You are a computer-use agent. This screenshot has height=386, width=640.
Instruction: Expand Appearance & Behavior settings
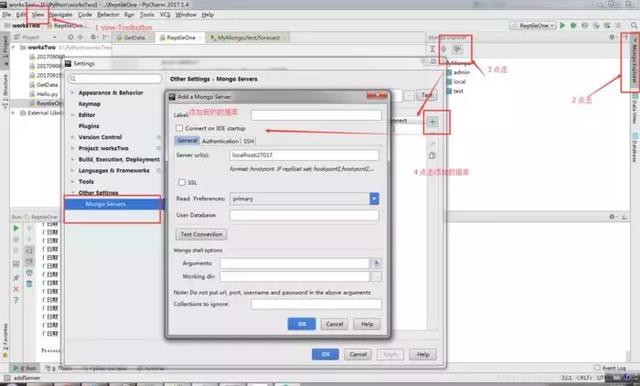(72, 93)
